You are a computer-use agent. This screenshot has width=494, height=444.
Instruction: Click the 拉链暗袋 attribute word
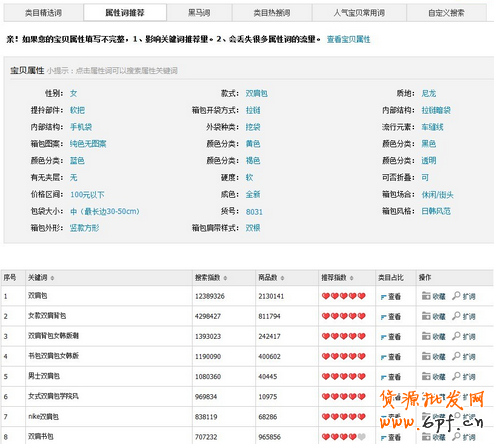(x=436, y=110)
